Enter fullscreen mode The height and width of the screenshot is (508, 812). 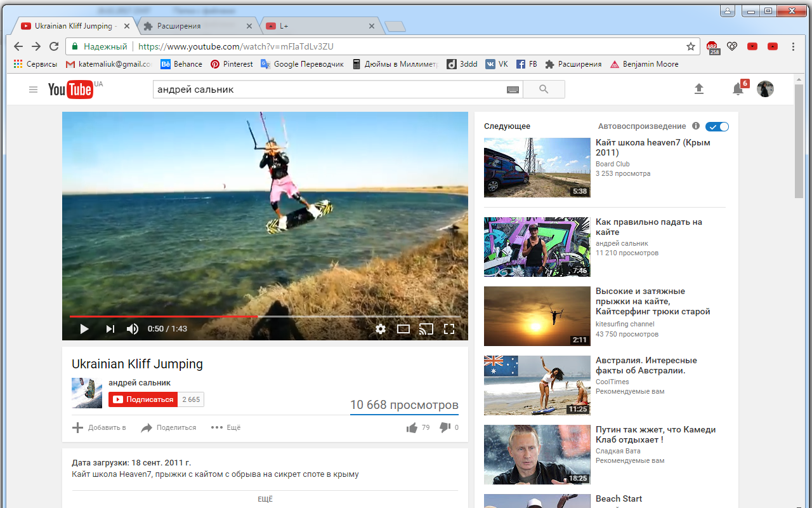[449, 329]
